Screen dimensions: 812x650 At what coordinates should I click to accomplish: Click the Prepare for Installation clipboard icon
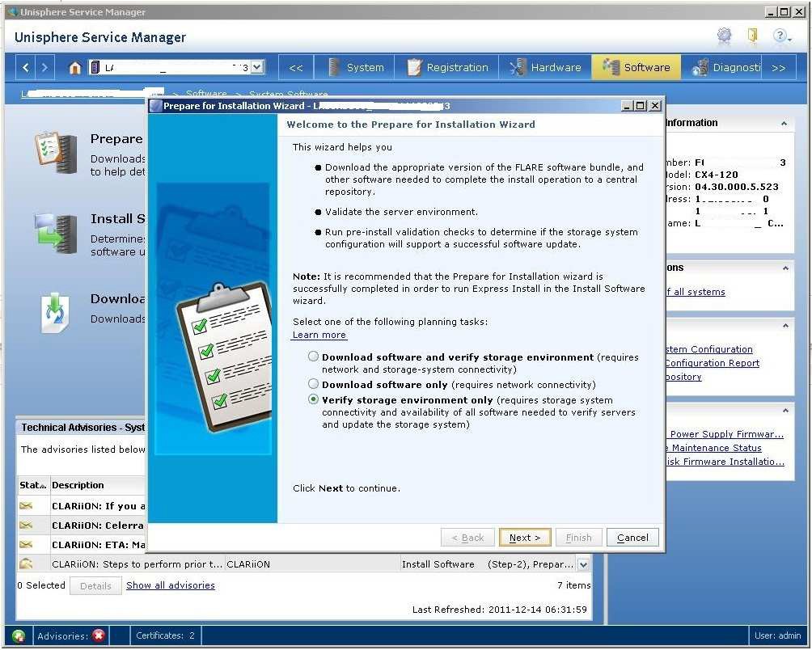(55, 154)
